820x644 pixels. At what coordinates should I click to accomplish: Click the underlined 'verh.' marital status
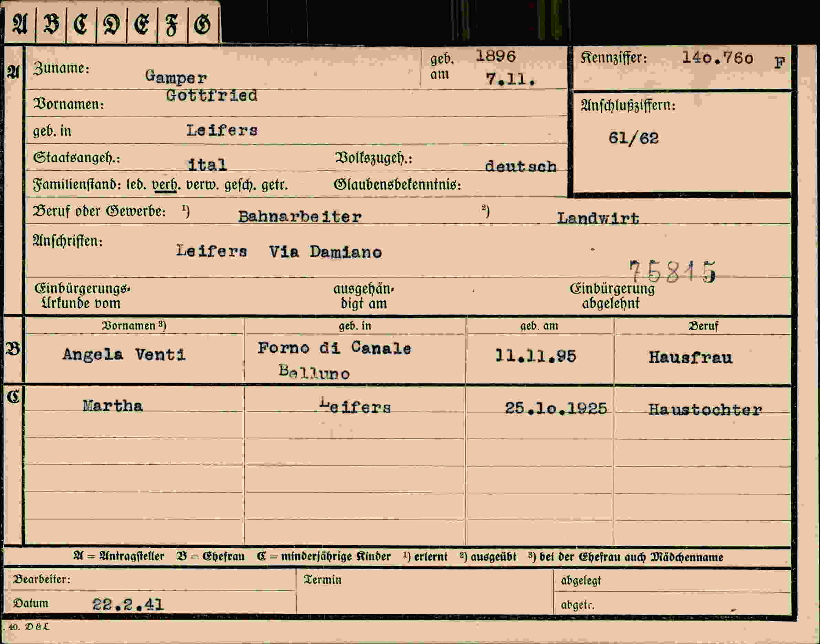point(166,185)
